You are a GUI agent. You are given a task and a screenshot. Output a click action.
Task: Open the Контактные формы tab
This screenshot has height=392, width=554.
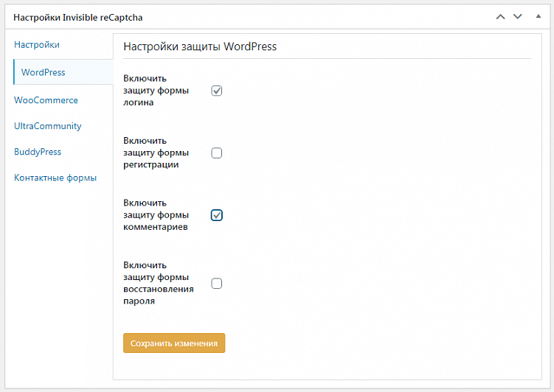[55, 178]
